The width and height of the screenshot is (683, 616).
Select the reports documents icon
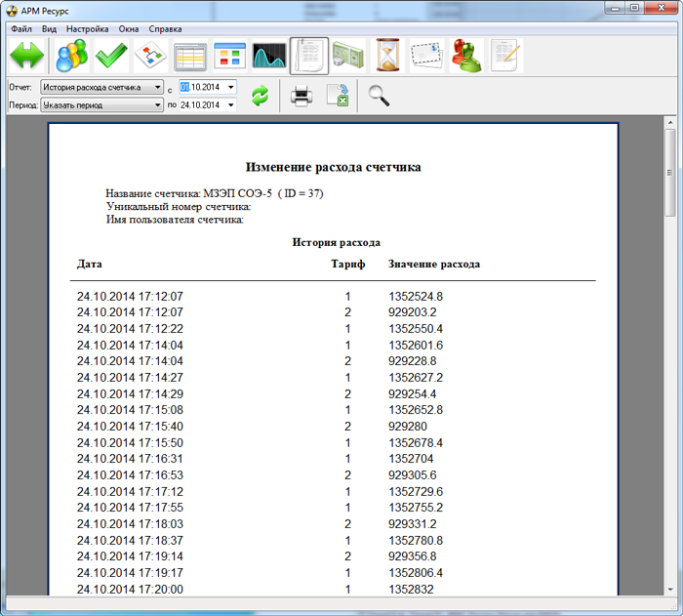point(309,56)
